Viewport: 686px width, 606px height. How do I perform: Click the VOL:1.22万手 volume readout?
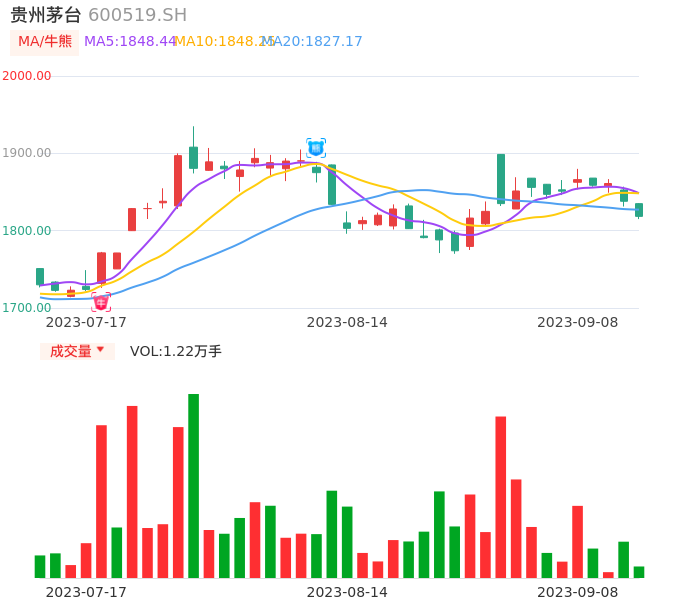pyautogui.click(x=176, y=351)
